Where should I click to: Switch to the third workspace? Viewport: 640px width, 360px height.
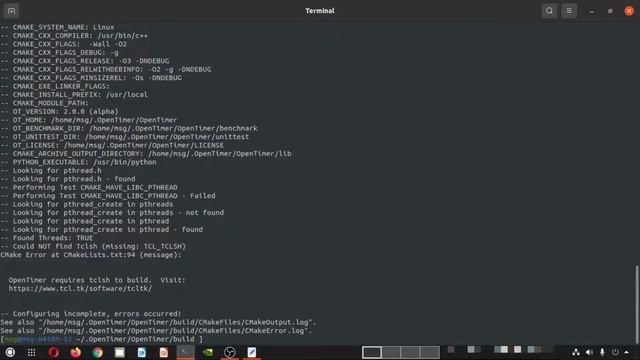[x=410, y=352]
